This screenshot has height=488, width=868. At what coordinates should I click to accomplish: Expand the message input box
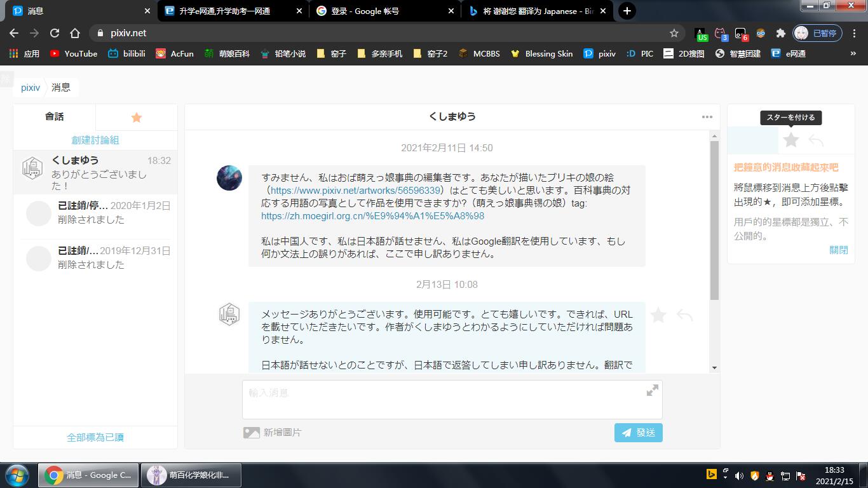652,391
